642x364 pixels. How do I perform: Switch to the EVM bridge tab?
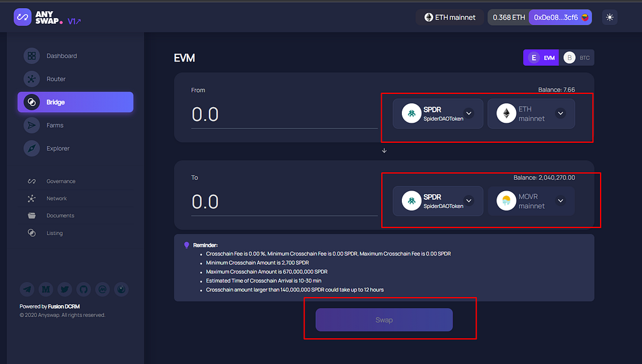541,58
